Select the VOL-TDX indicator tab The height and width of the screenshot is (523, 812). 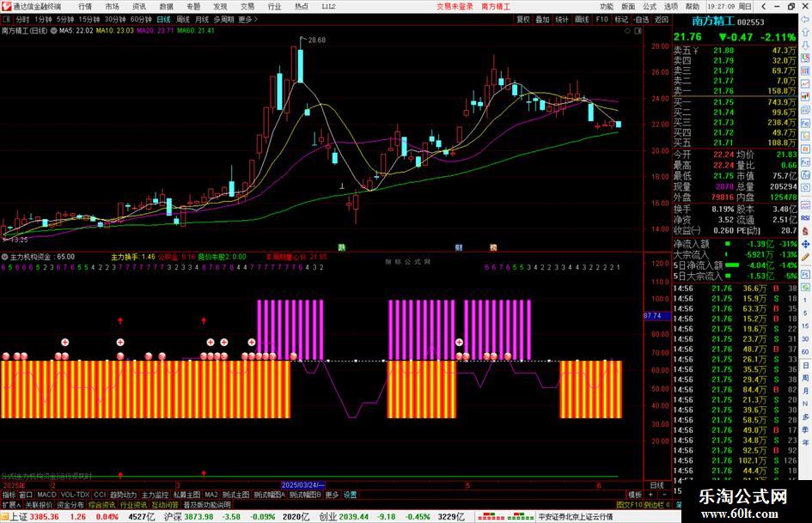pyautogui.click(x=75, y=495)
